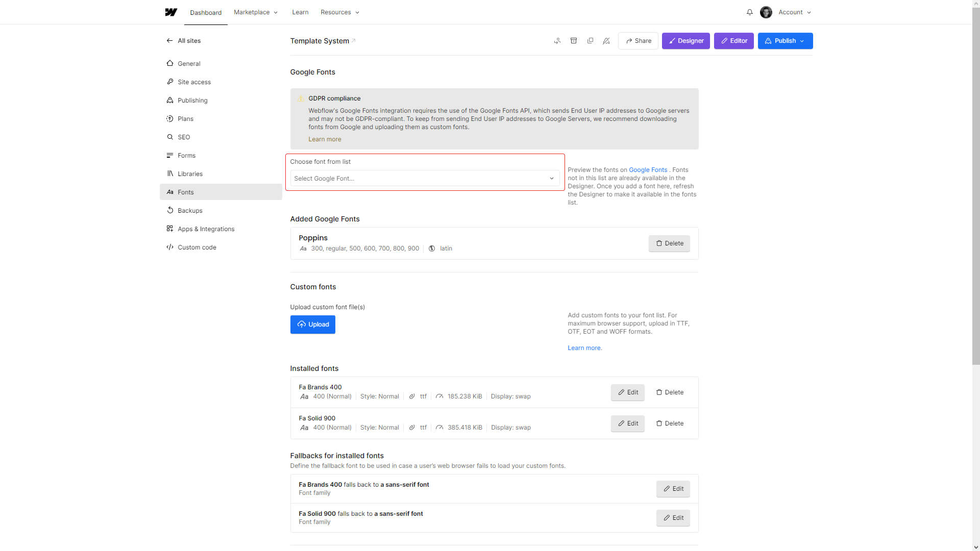Go to Backups settings in sidebar
This screenshot has width=980, height=551.
(190, 211)
